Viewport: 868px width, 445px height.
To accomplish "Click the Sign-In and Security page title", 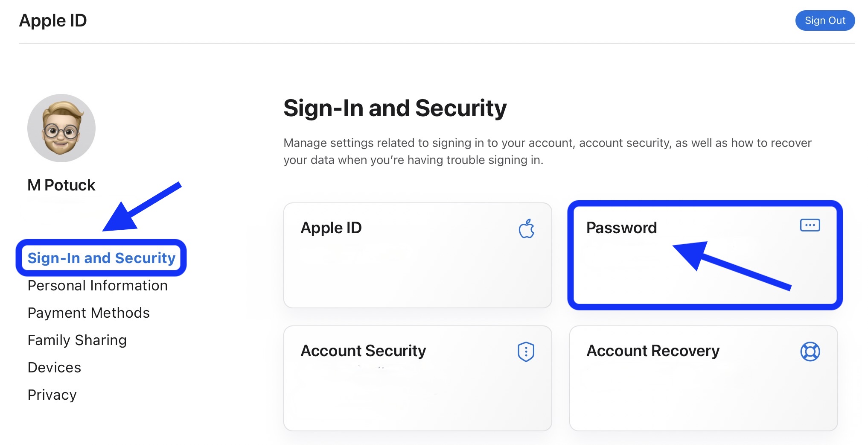I will click(x=395, y=108).
